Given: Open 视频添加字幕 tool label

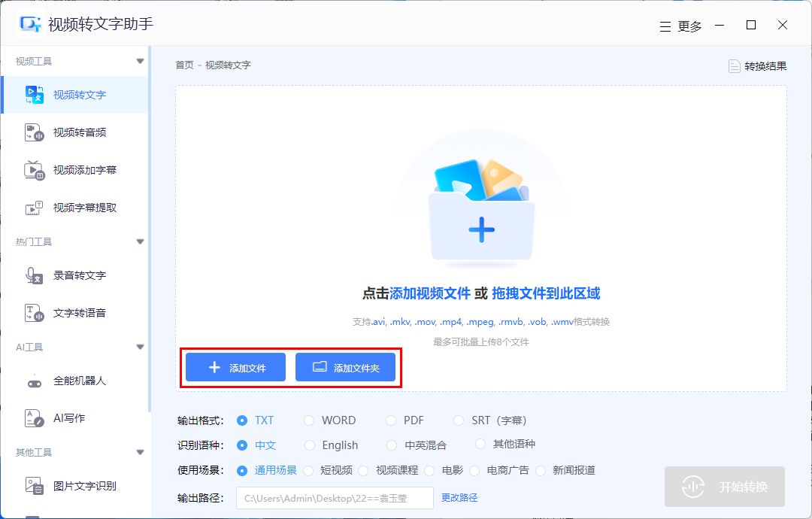Looking at the screenshot, I should point(85,170).
